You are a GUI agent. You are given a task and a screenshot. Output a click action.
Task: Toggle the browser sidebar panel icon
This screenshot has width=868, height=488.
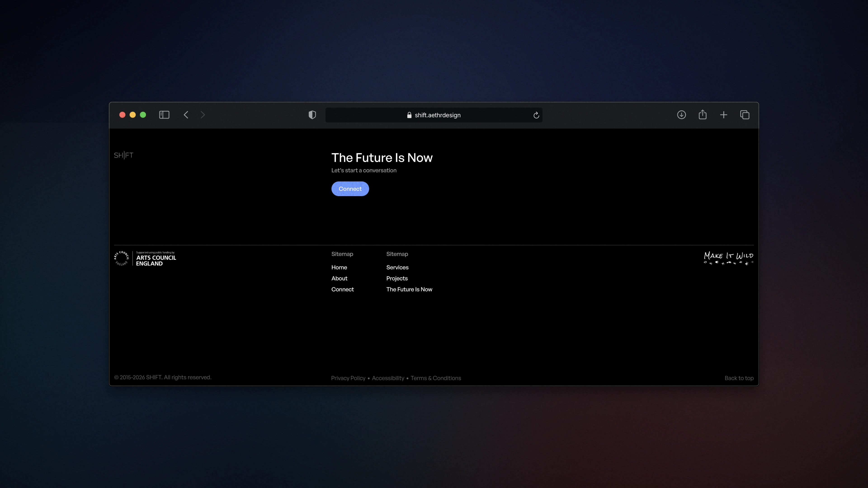[x=164, y=115]
